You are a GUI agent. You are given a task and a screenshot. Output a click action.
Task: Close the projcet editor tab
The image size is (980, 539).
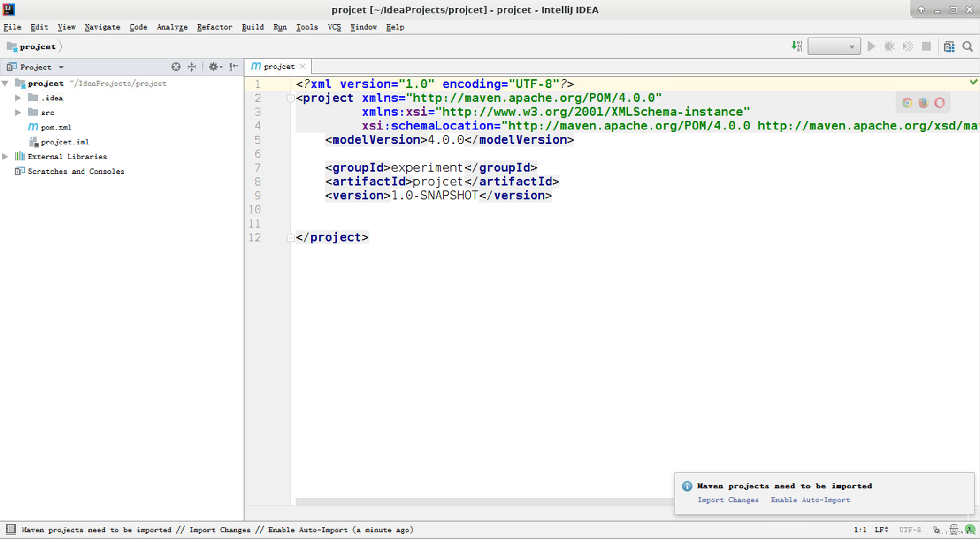point(303,67)
